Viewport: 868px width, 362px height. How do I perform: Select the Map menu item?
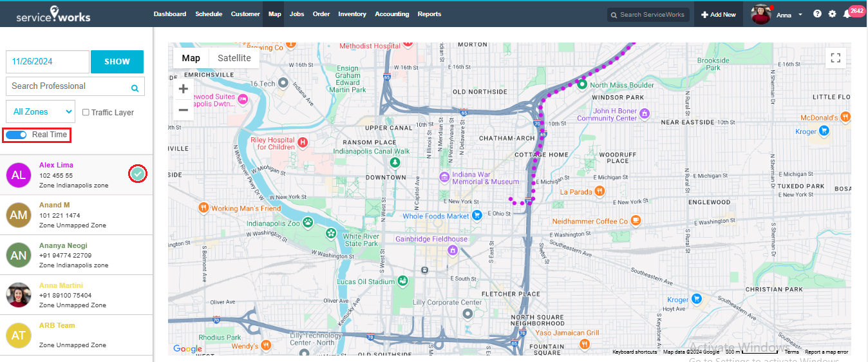(x=275, y=14)
